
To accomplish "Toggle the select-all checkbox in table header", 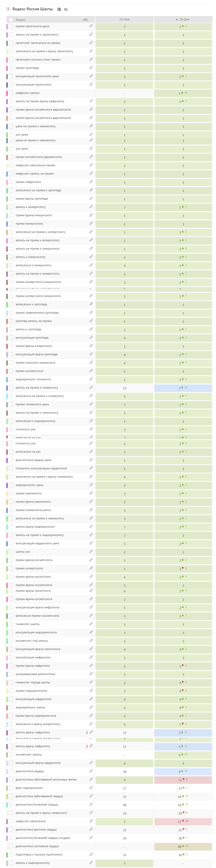I will point(11,20).
